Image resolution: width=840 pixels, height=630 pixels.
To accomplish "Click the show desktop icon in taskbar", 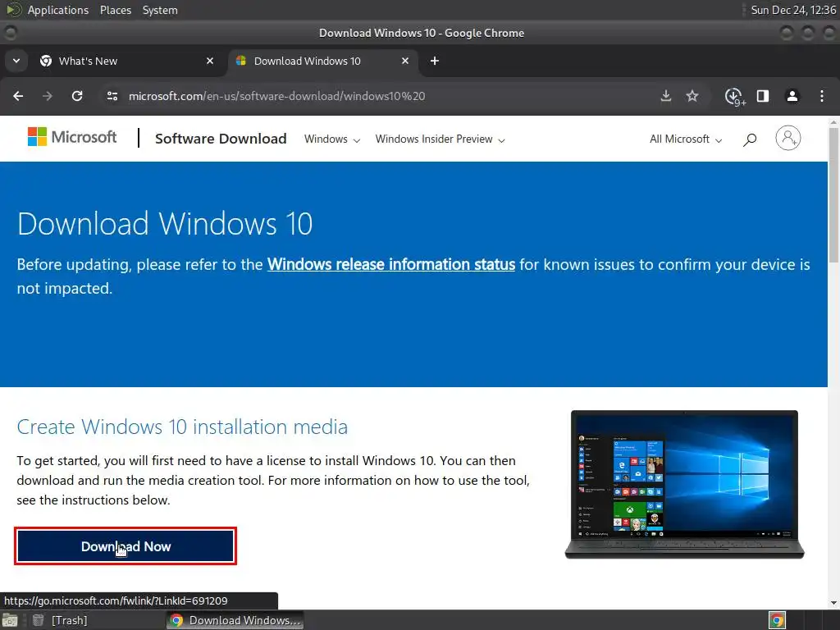I will point(10,620).
